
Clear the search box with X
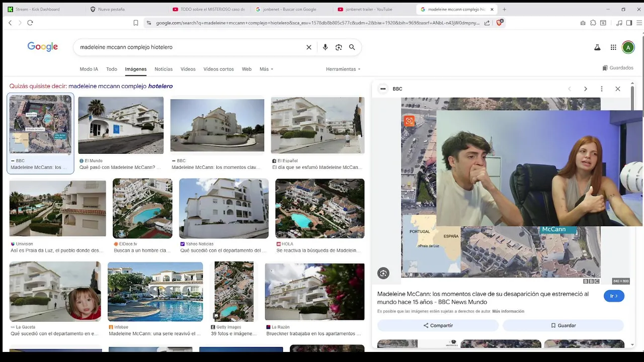click(309, 47)
